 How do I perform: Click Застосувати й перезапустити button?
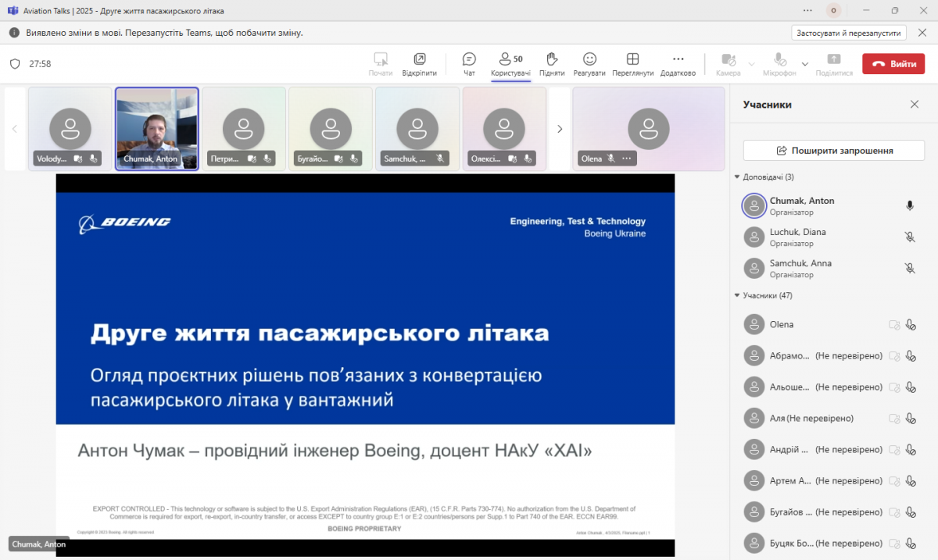tap(848, 33)
